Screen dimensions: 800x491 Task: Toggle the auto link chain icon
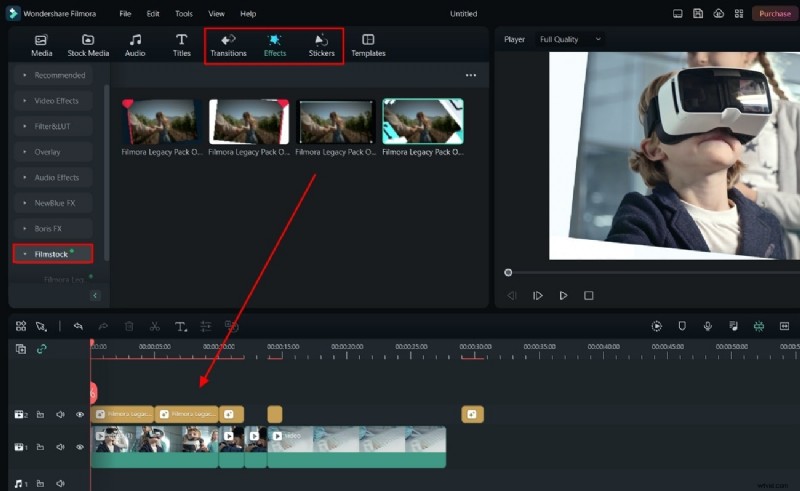point(41,349)
